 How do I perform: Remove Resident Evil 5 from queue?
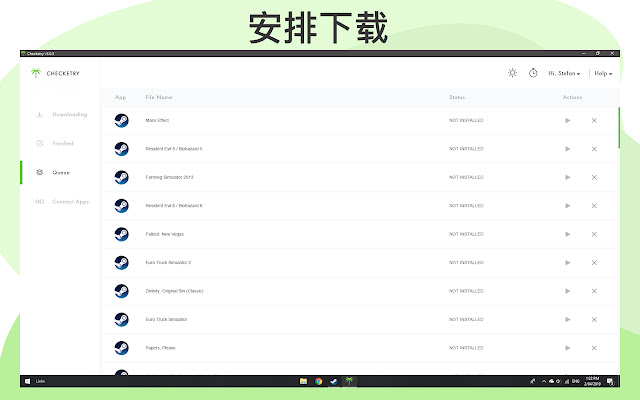(594, 149)
